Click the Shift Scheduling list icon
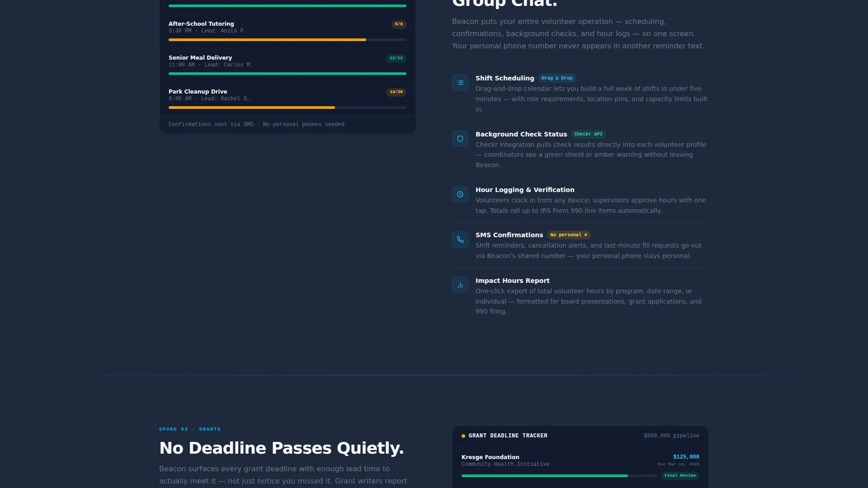 point(460,83)
